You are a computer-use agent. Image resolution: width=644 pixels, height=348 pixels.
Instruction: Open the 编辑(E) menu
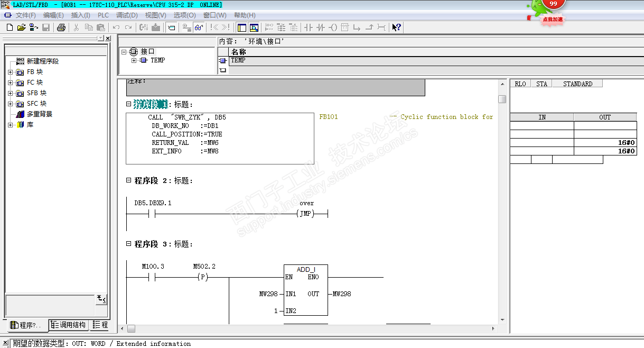pos(53,15)
